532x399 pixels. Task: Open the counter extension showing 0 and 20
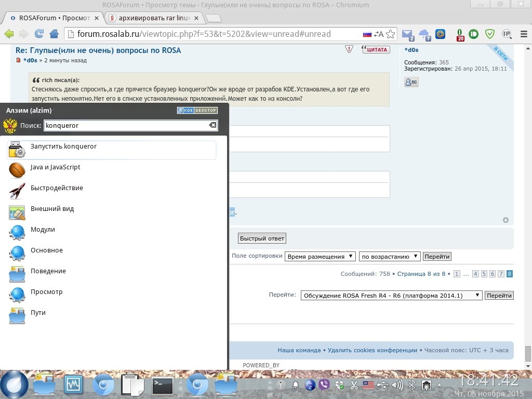(460, 35)
